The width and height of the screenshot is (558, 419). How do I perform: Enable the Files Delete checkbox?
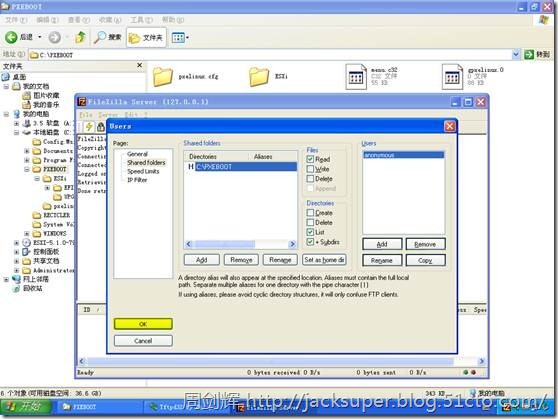tap(310, 179)
